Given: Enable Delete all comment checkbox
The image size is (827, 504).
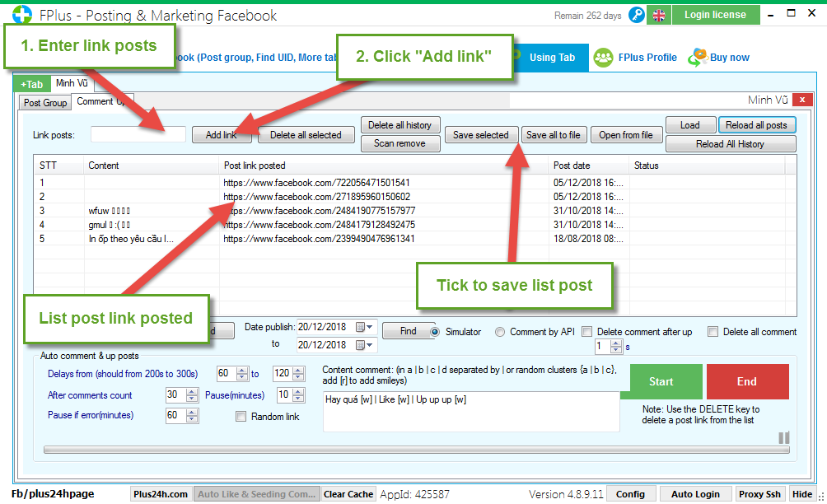Looking at the screenshot, I should point(713,332).
